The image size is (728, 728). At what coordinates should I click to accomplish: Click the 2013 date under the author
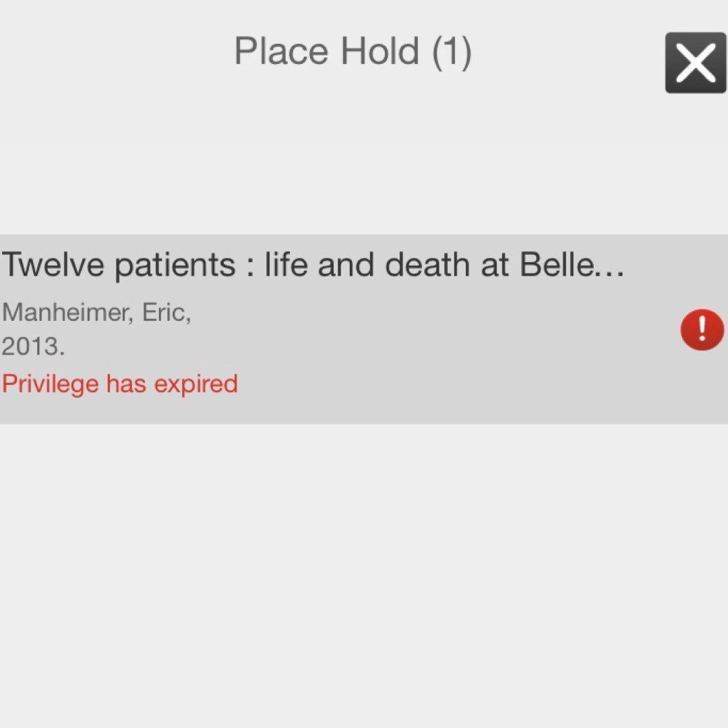[33, 346]
